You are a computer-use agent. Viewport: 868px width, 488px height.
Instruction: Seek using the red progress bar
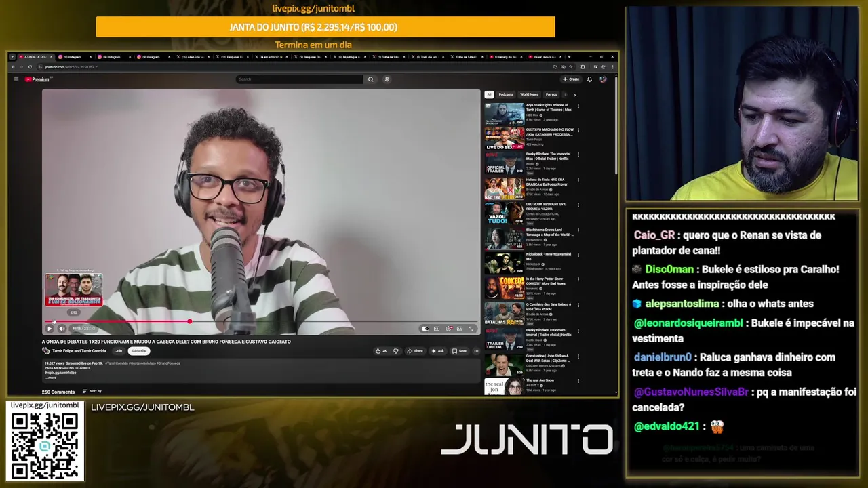(262, 321)
